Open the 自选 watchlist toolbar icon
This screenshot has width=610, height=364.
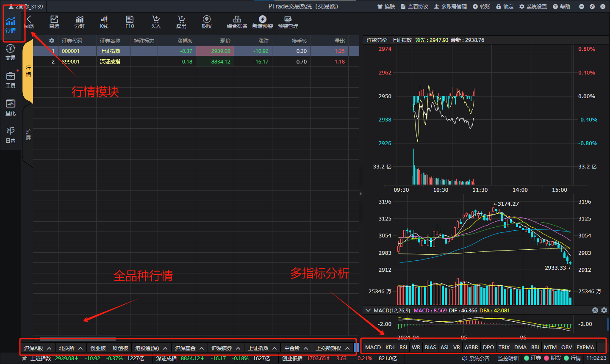click(54, 22)
